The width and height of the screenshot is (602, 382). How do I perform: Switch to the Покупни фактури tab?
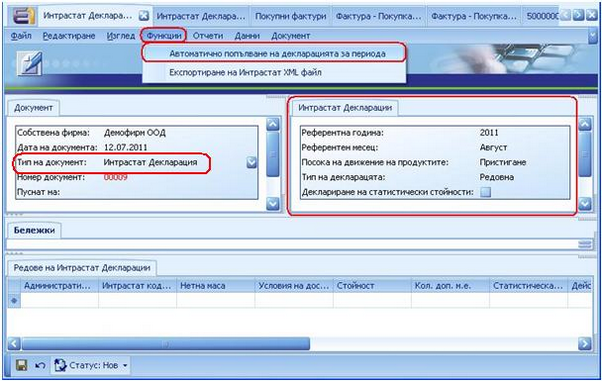(290, 16)
